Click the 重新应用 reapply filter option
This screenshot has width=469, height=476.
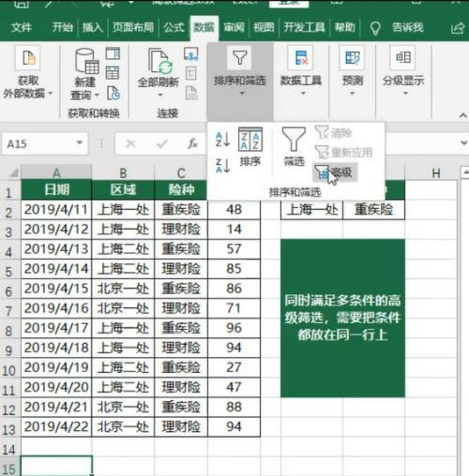[343, 153]
